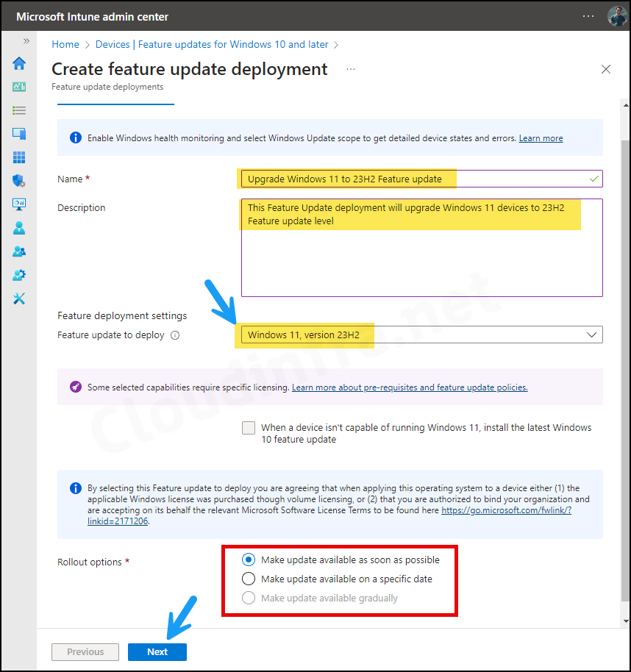Go to Devices Feature updates breadcrumb
The image size is (631, 672).
212,45
